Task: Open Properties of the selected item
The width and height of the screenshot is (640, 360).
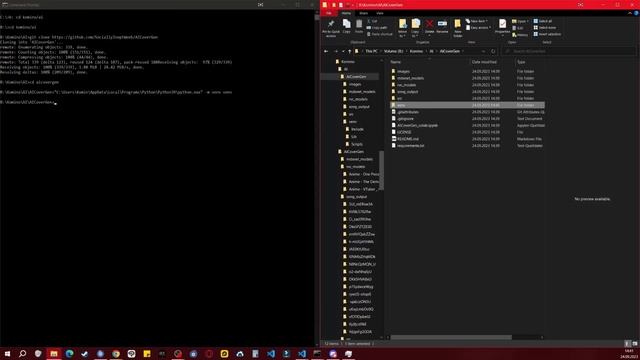Action: 502,26
